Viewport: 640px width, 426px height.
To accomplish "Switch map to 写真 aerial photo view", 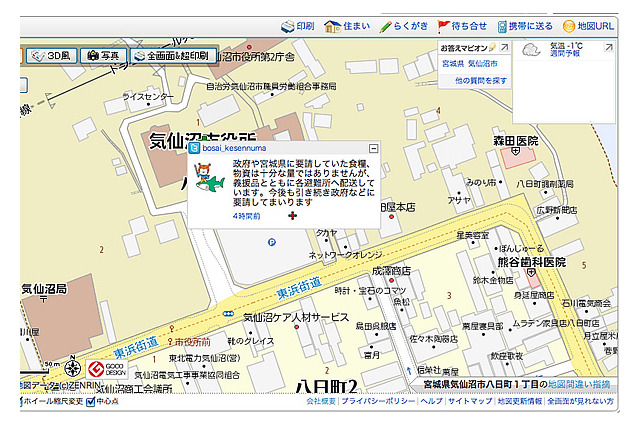I will pos(103,55).
